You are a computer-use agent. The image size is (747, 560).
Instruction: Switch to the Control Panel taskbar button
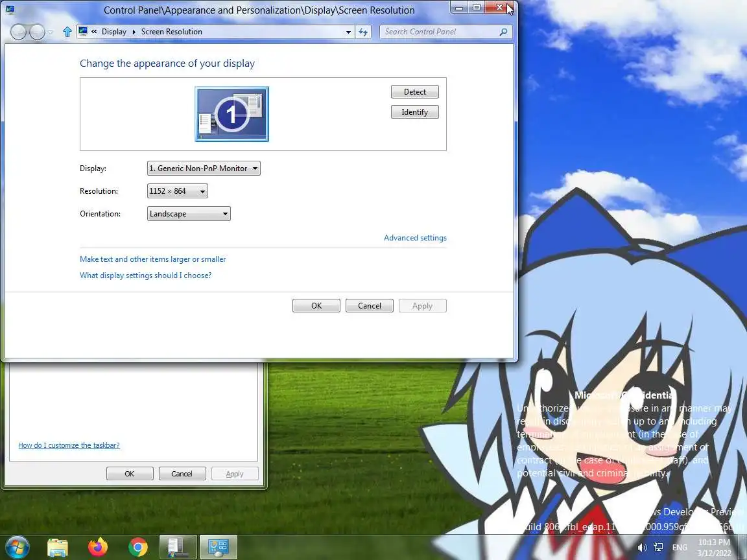click(x=218, y=546)
